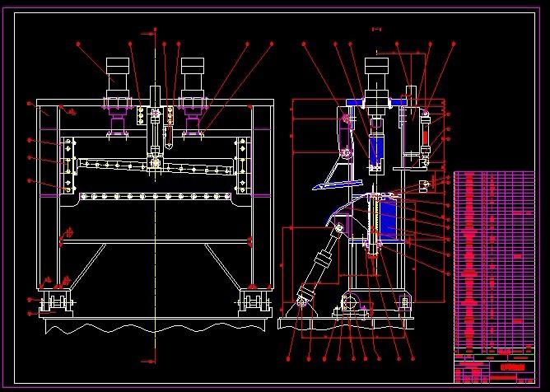Select the right vertical bolt plate
This screenshot has height=392, width=550.
click(242, 166)
